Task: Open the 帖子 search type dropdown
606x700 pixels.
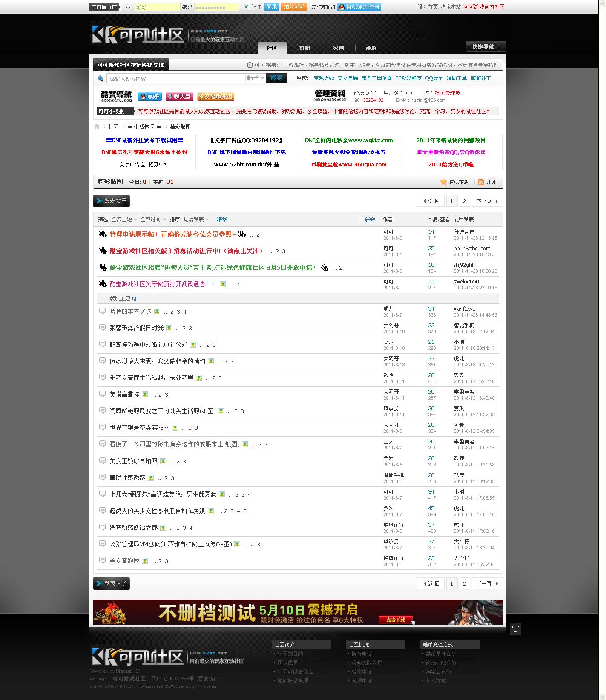Action: 256,78
